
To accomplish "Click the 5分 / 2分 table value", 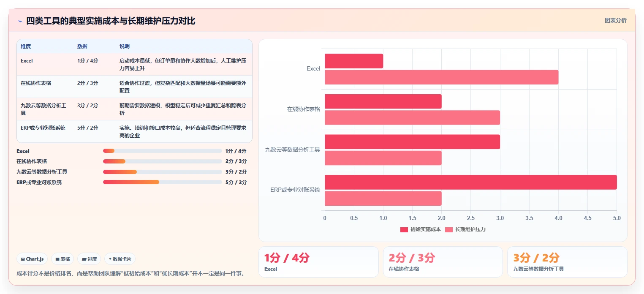I will click(x=88, y=128).
